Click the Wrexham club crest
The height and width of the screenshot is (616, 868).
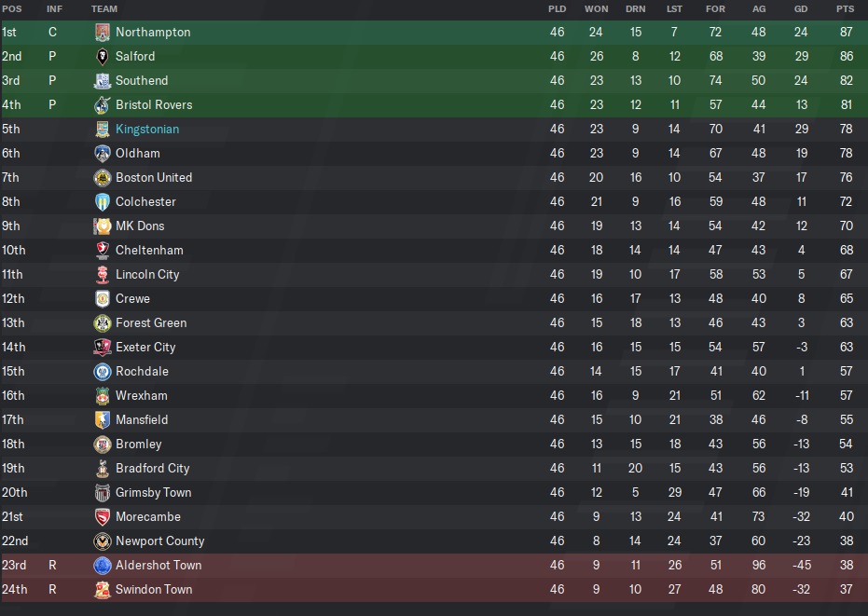tap(103, 396)
